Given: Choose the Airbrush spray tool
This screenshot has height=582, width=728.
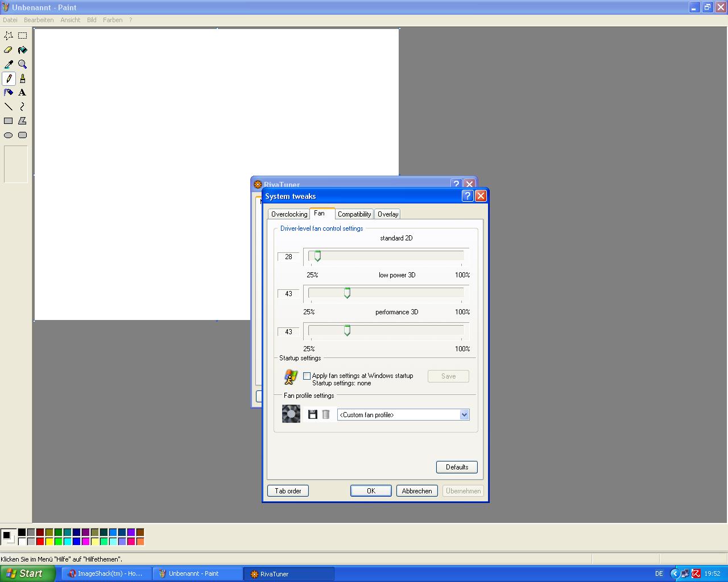Looking at the screenshot, I should pyautogui.click(x=9, y=92).
